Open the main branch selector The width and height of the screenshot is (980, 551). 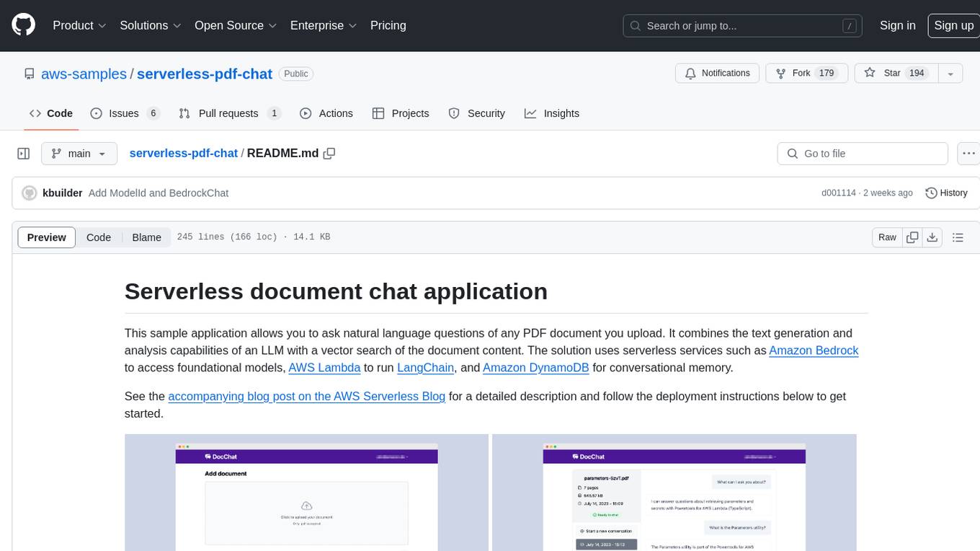(x=79, y=154)
